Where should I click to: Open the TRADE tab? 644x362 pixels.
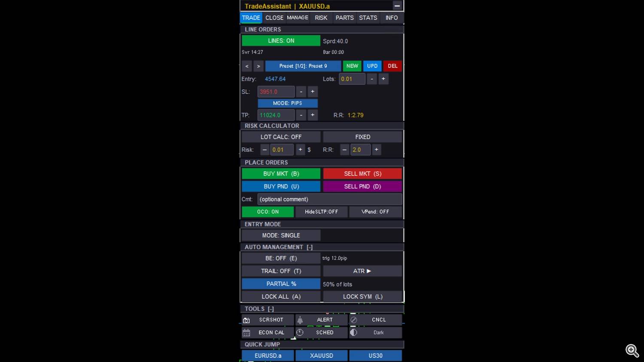click(251, 18)
